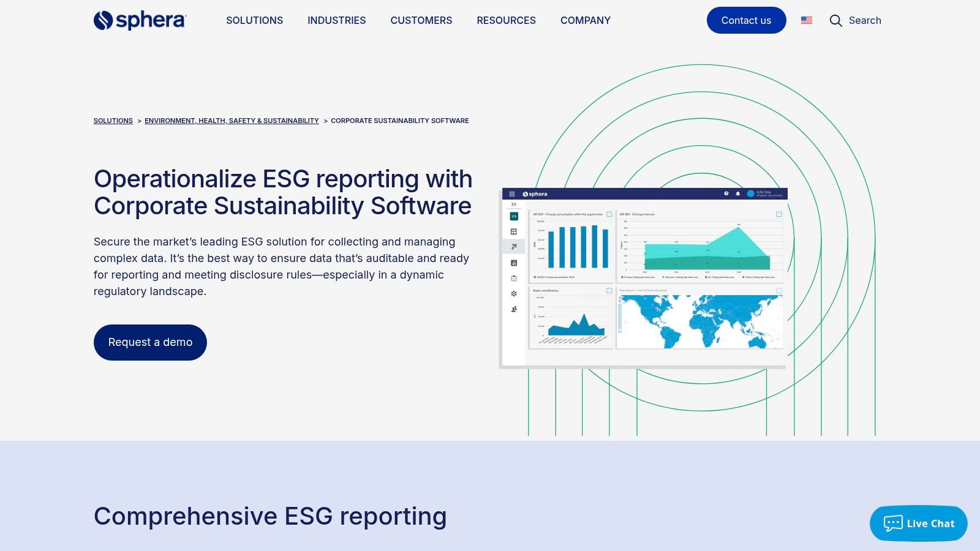
Task: Click the Request a demo button
Action: 150,342
